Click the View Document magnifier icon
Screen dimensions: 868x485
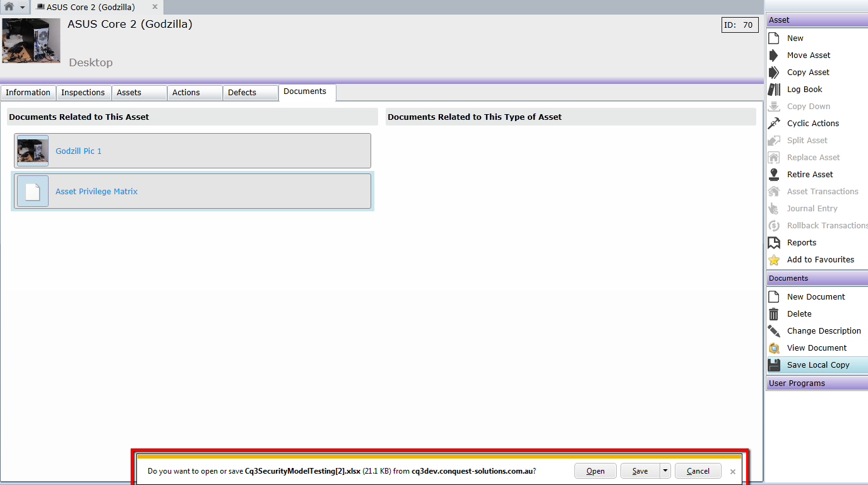(773, 348)
